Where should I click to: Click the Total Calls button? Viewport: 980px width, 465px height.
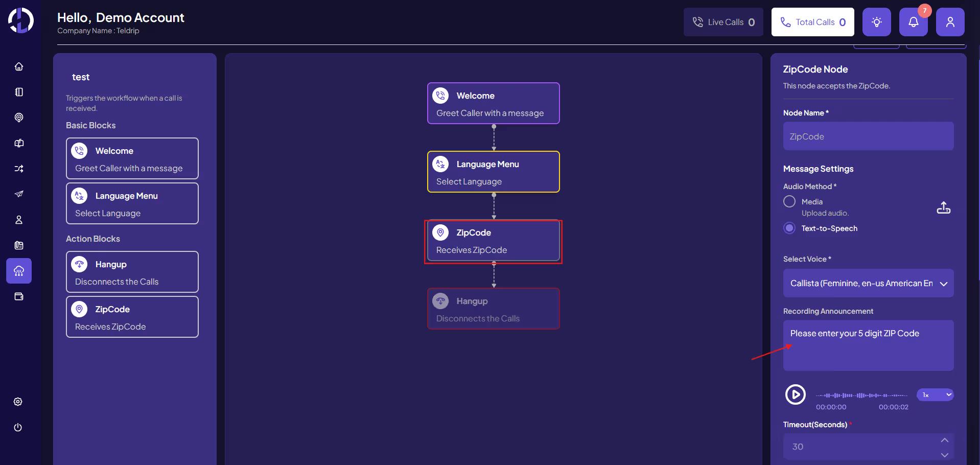pyautogui.click(x=812, y=22)
